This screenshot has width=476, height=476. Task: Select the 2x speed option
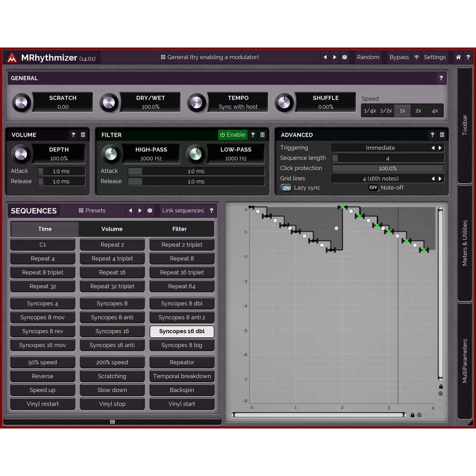coord(418,111)
